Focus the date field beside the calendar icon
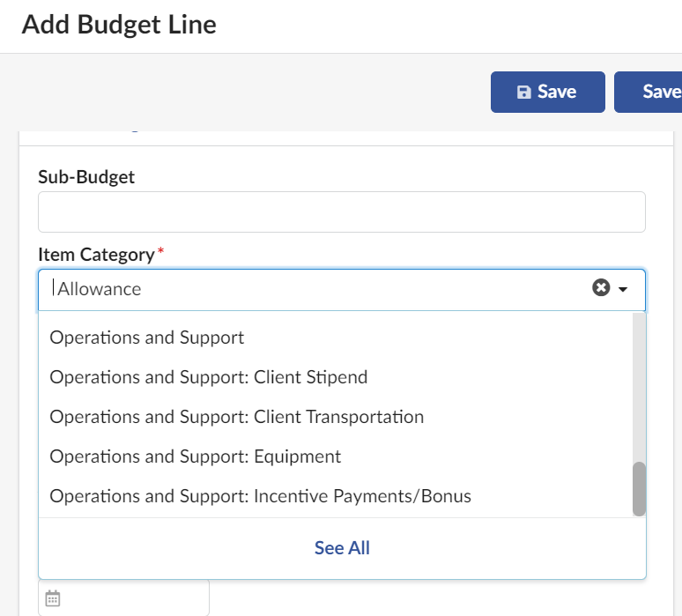 point(132,599)
